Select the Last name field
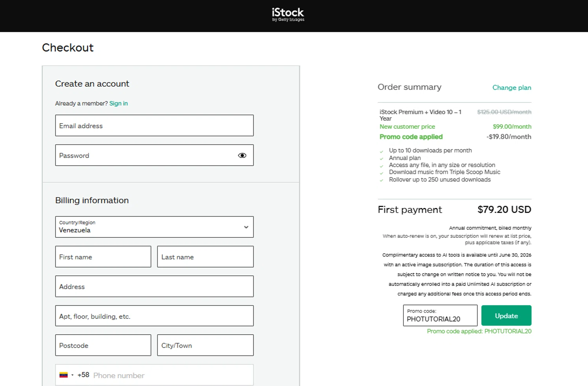 [205, 257]
